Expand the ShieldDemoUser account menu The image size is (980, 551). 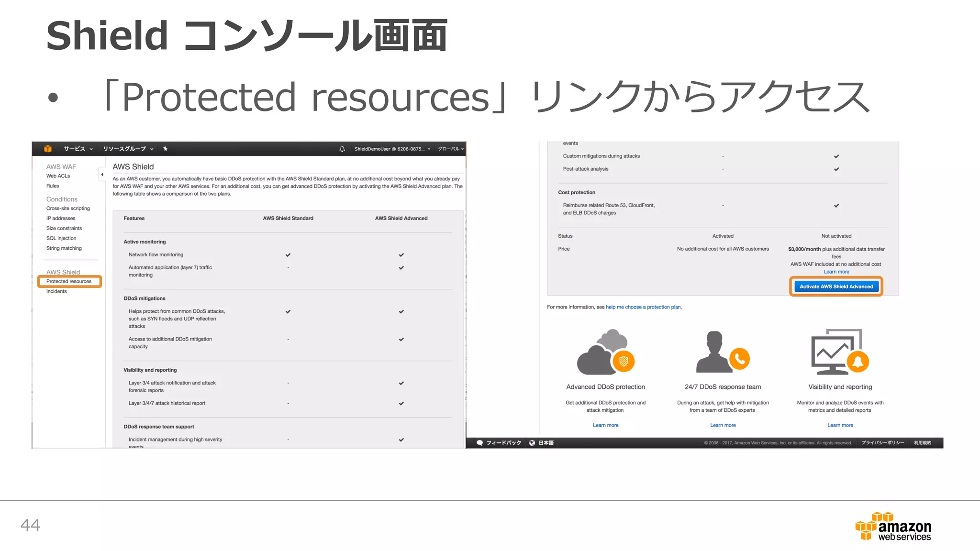pyautogui.click(x=392, y=149)
